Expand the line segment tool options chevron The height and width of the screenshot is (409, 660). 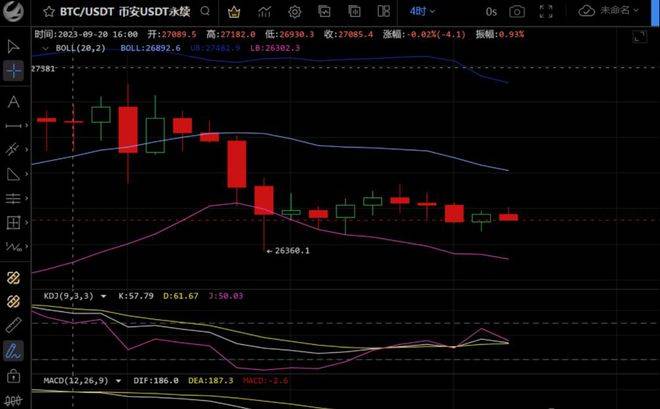[x=27, y=125]
